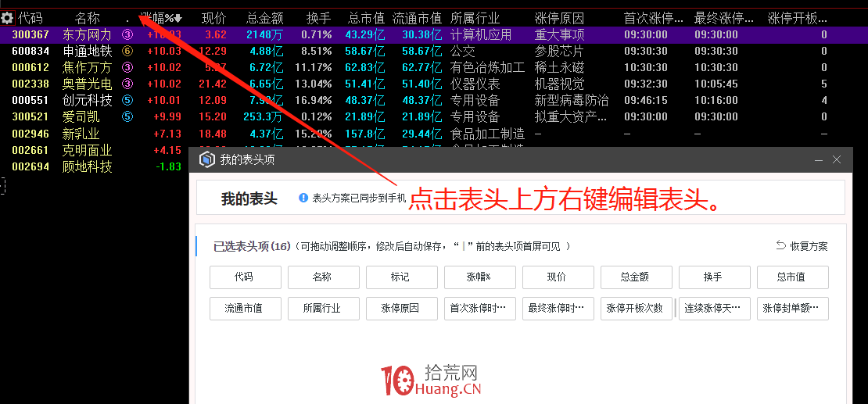Click the circled 6 mark on 申通地铁 row

tap(127, 52)
